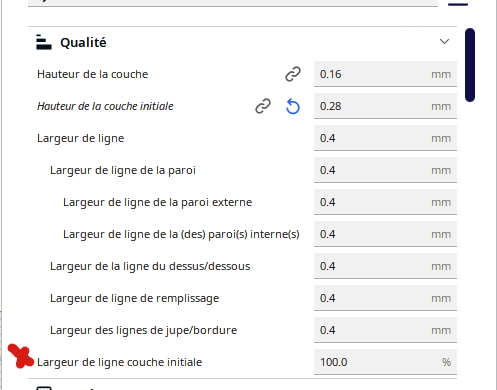Edit paroi(s) interne(s) line width field

pyautogui.click(x=385, y=234)
